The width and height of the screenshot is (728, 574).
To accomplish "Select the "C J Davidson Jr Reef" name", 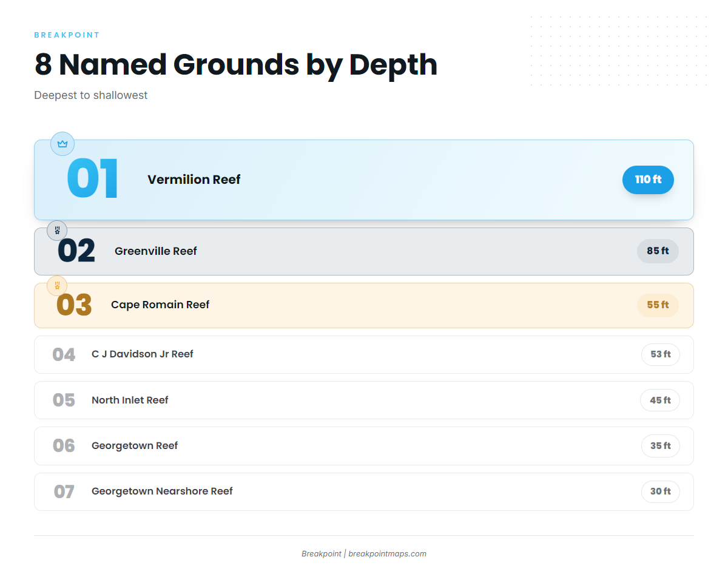I will (143, 354).
